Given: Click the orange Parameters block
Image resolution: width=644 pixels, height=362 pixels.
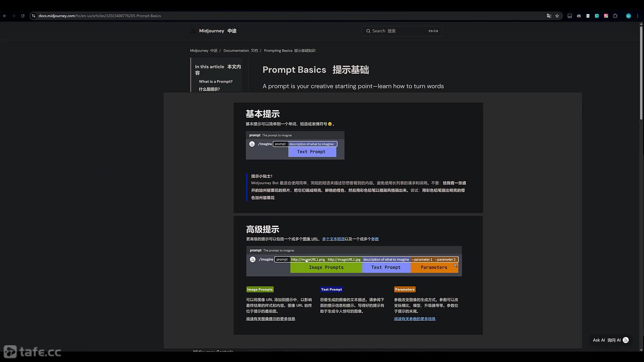Looking at the screenshot, I should 434,267.
